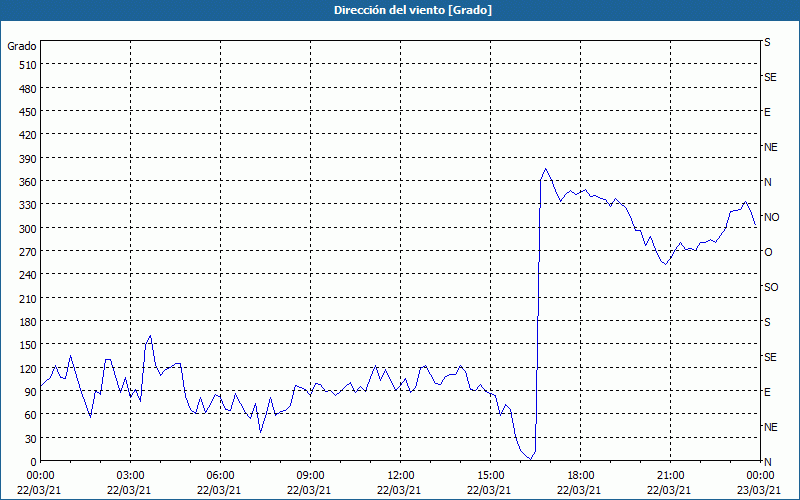
Task: Select the 450 degree axis label
Action: click(28, 112)
